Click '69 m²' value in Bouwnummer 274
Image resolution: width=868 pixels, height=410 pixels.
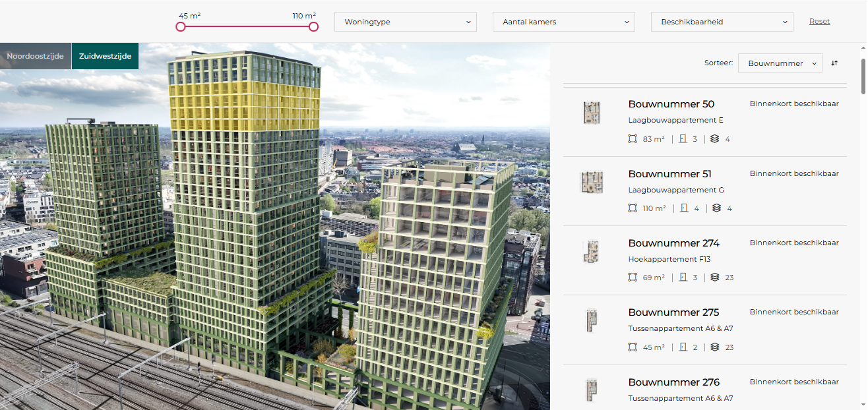click(x=654, y=278)
